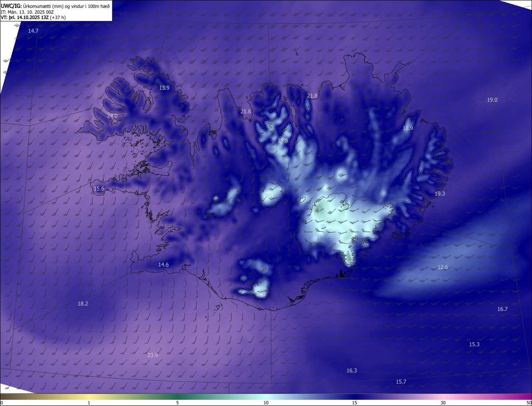Select the 18.8 value on the map

pyautogui.click(x=283, y=141)
